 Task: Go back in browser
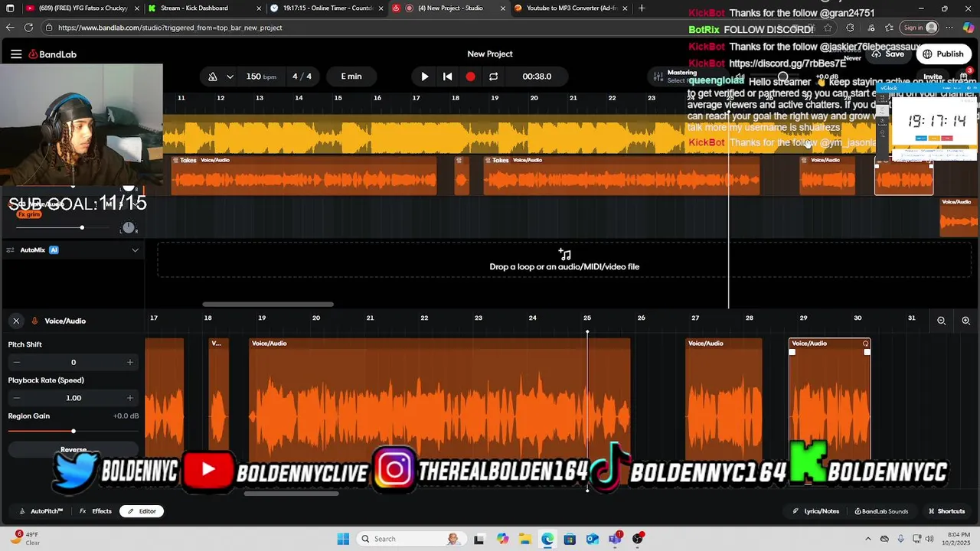9,28
